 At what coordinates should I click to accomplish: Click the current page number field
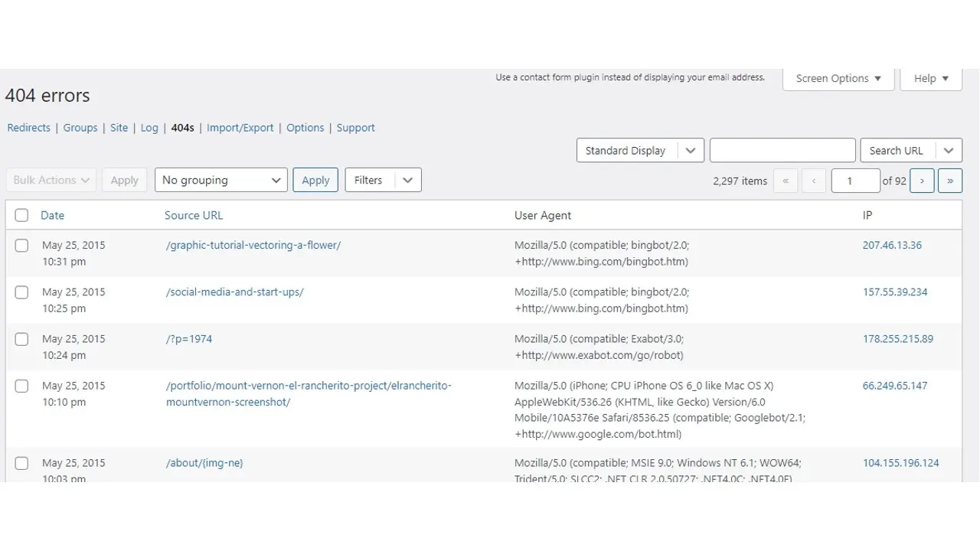pos(854,181)
